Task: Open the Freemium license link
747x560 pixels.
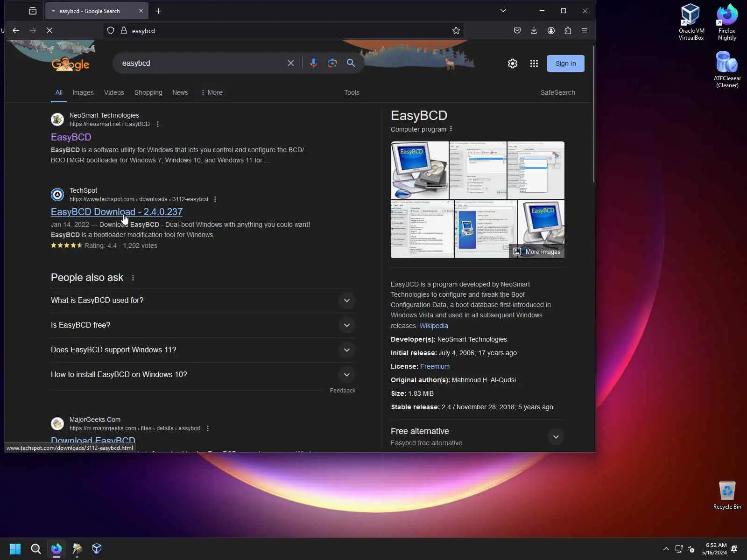Action: (435, 366)
